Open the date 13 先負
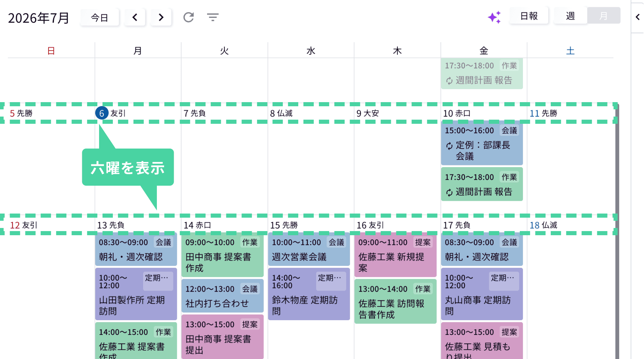Screen dimensions: 644x359 tap(110, 225)
